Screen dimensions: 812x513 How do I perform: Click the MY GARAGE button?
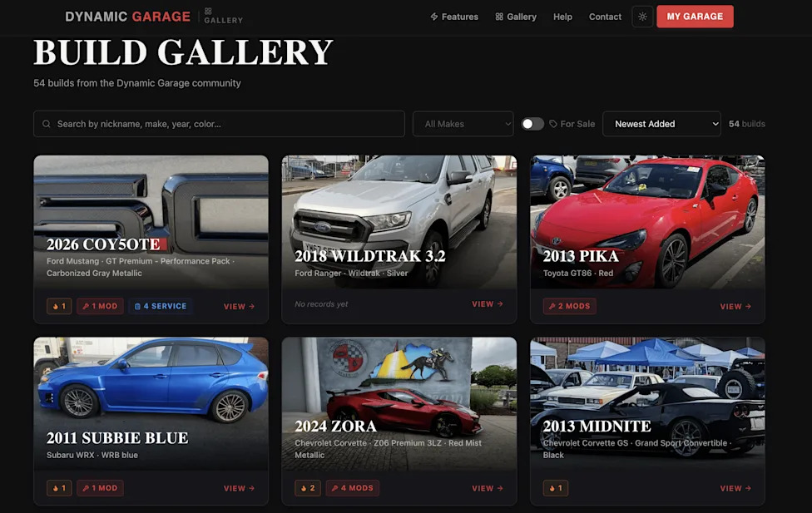point(695,17)
